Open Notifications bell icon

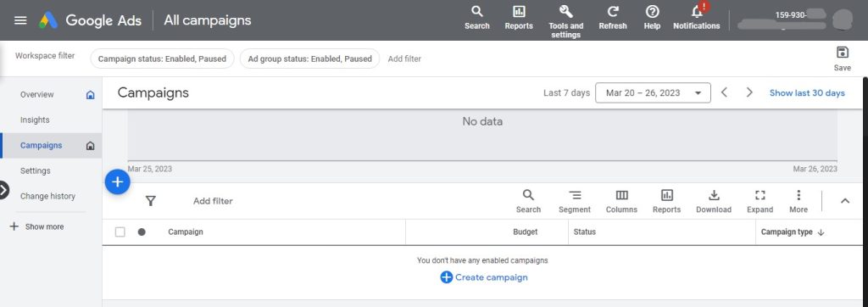tap(697, 11)
